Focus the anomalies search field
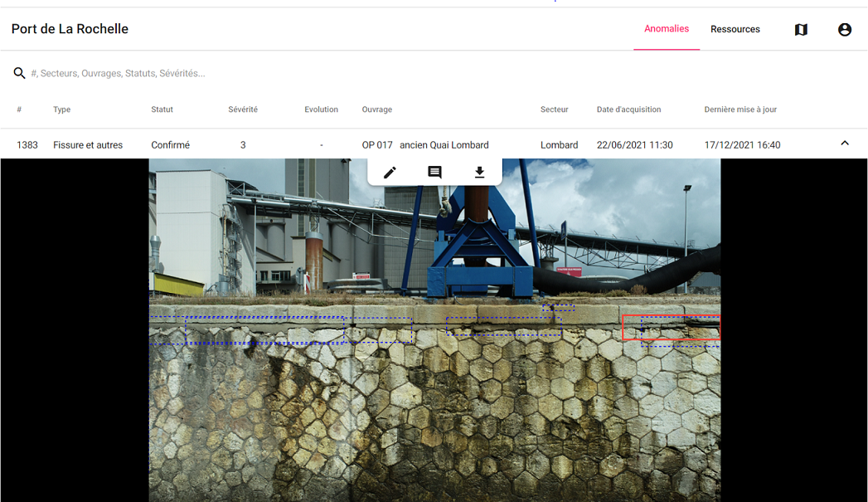Image resolution: width=868 pixels, height=502 pixels. tap(249, 74)
